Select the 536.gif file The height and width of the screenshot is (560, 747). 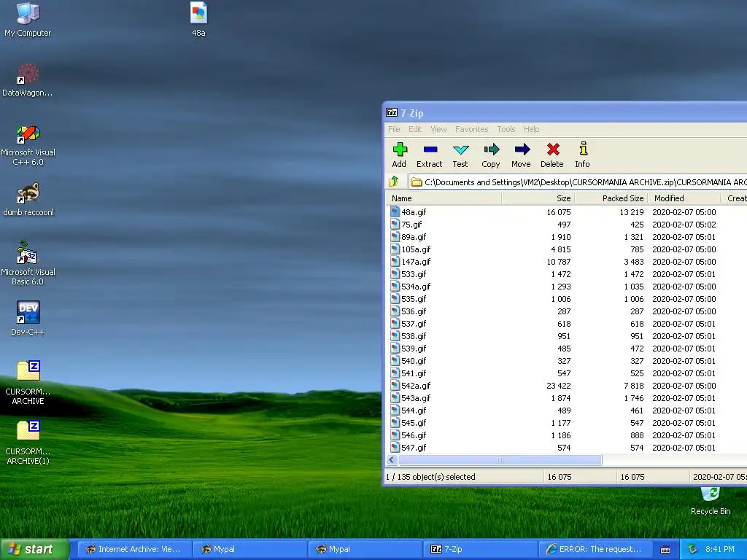point(414,311)
